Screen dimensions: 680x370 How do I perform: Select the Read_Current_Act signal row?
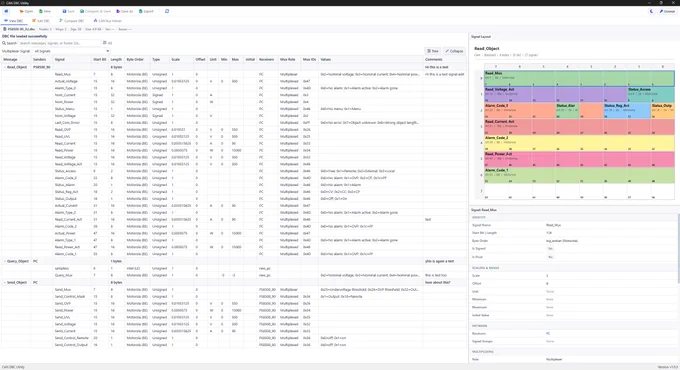click(x=234, y=219)
